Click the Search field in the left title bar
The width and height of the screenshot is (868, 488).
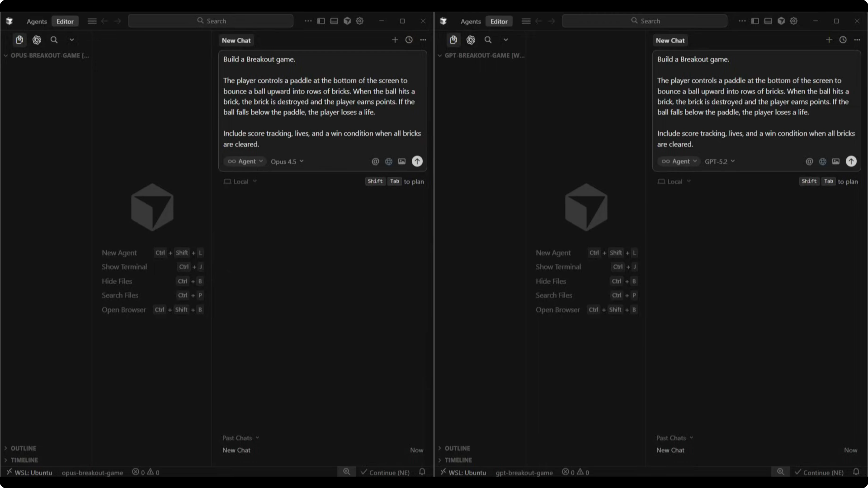click(211, 21)
